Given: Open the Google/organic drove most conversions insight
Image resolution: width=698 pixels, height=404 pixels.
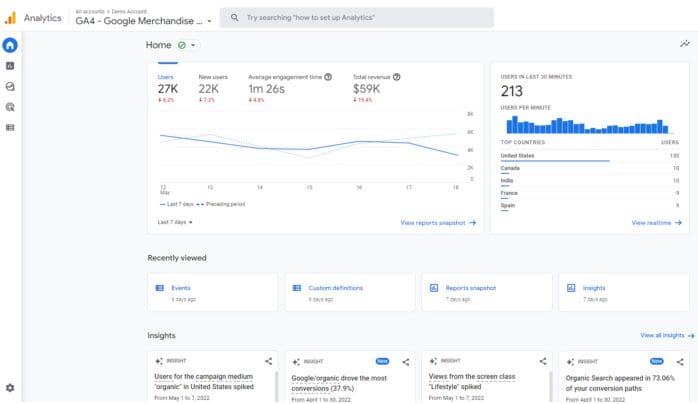Looking at the screenshot, I should point(339,383).
